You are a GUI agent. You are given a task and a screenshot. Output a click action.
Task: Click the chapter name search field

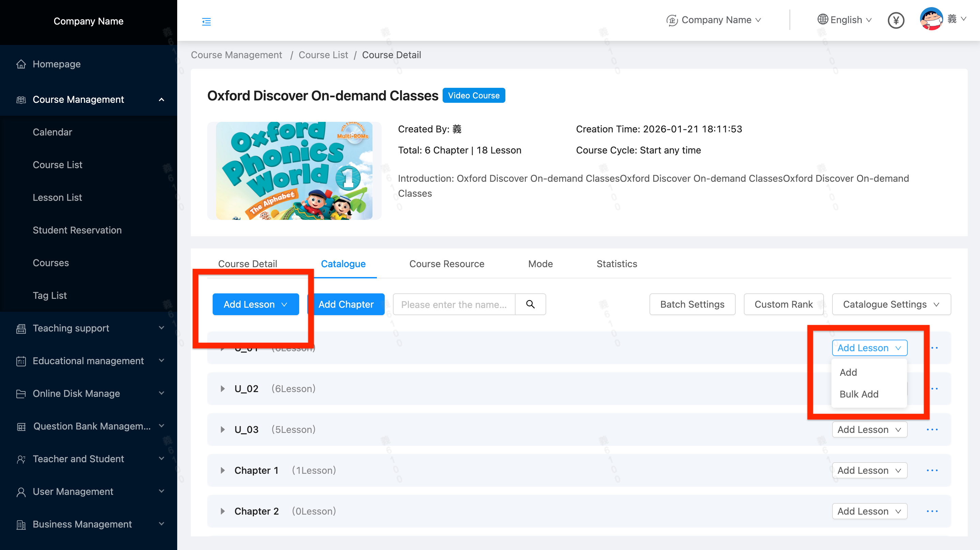click(x=454, y=304)
